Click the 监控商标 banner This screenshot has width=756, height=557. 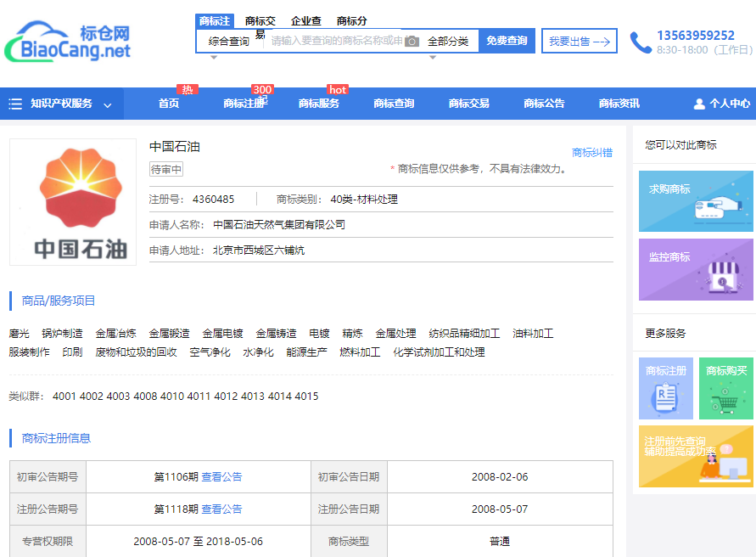pyautogui.click(x=696, y=270)
